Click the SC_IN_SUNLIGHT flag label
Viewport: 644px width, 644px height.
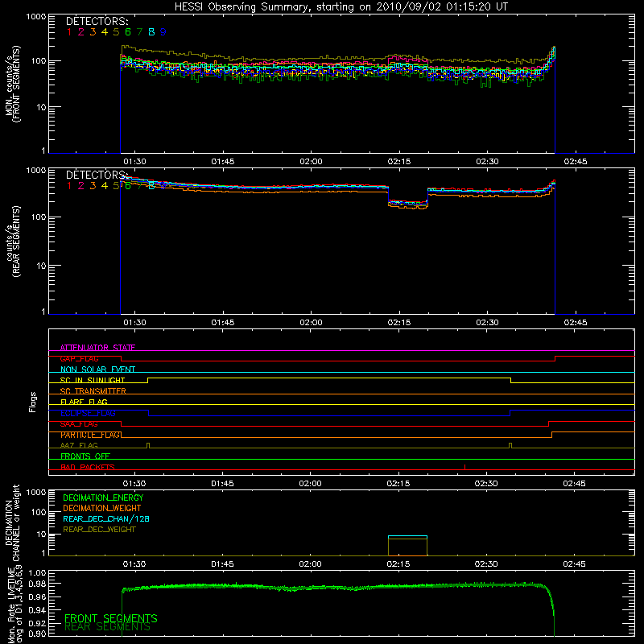pos(93,380)
